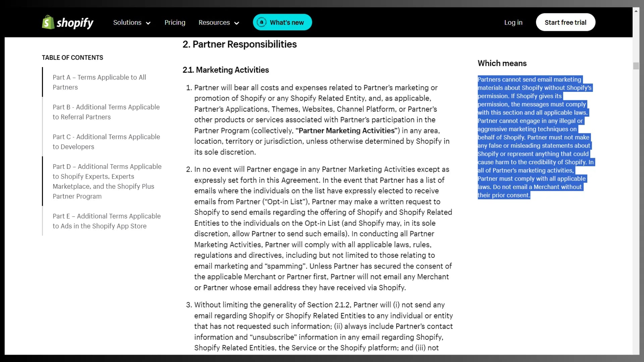Click paragraph starting "Without limiting the generality"
Viewport: 644px width, 362px height.
[x=323, y=326]
